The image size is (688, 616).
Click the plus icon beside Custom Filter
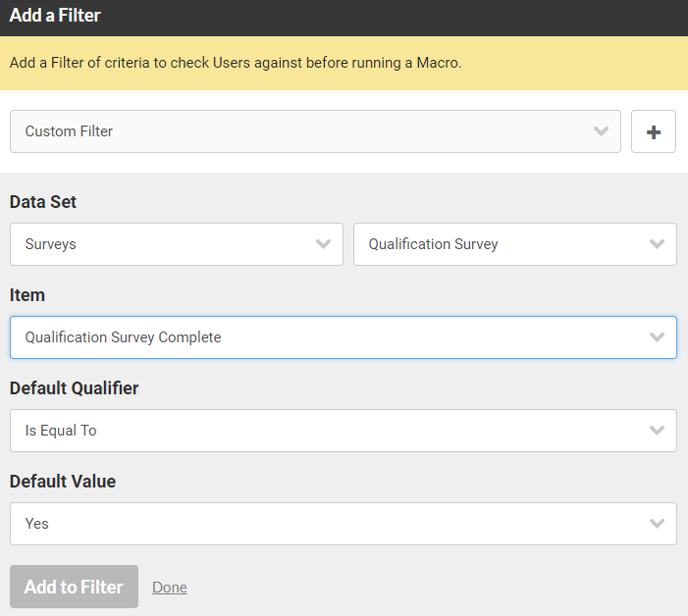pyautogui.click(x=654, y=131)
